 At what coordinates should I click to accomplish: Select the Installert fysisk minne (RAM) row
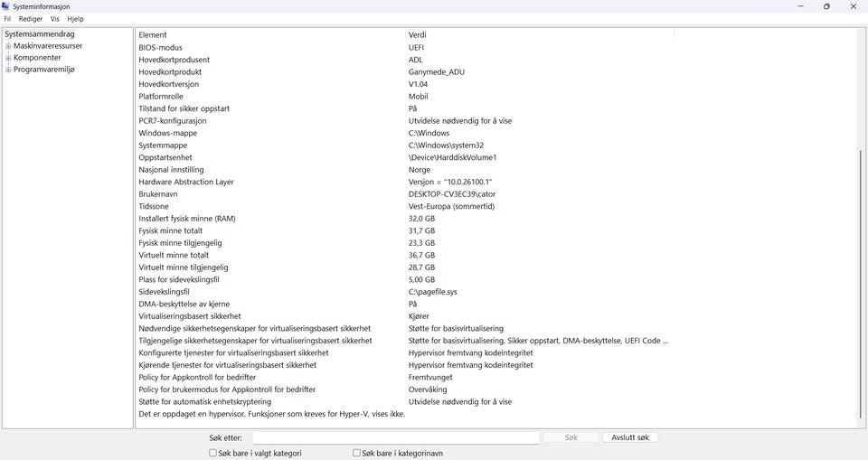pyautogui.click(x=403, y=219)
